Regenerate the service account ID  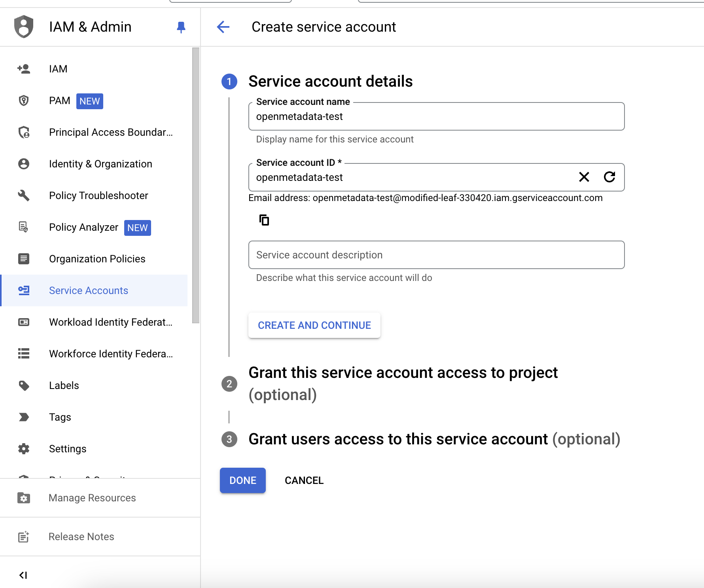[x=609, y=177]
